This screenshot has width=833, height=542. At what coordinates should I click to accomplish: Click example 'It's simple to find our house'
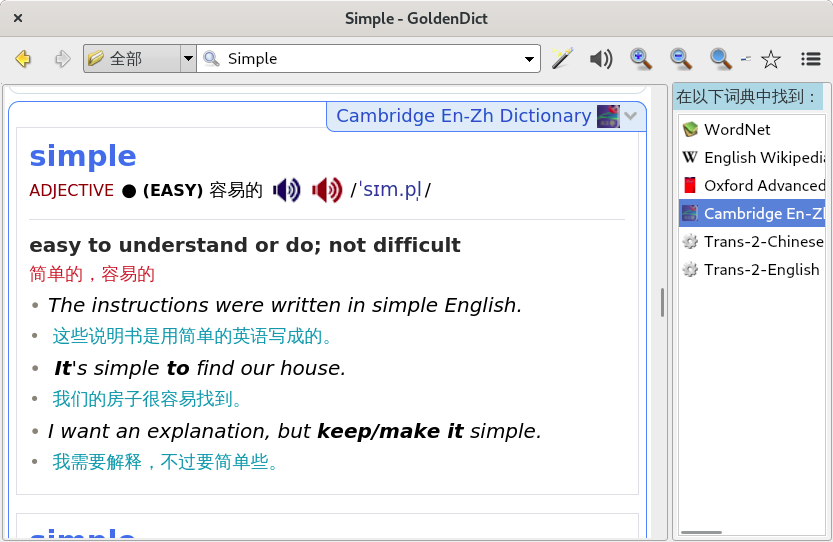tap(200, 368)
